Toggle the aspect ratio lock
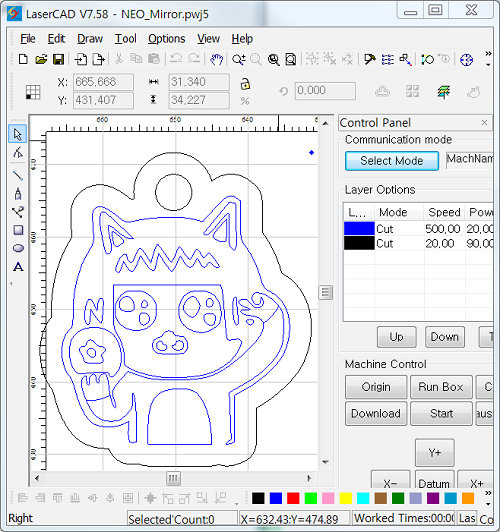The image size is (500, 532). pyautogui.click(x=245, y=84)
